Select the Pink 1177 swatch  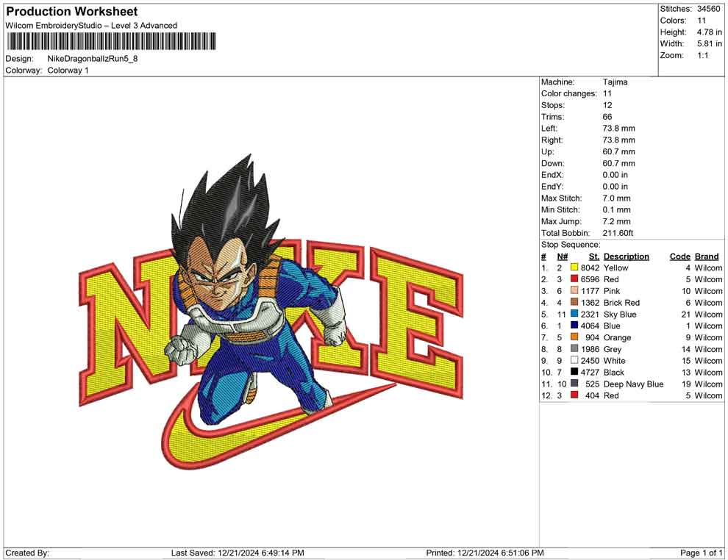point(574,290)
